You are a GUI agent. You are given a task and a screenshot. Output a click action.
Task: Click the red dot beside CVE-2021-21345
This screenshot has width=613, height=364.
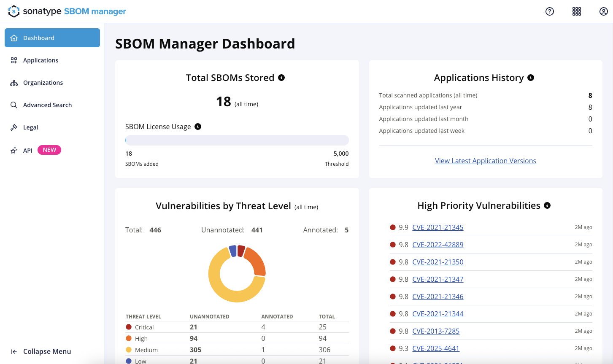tap(393, 227)
